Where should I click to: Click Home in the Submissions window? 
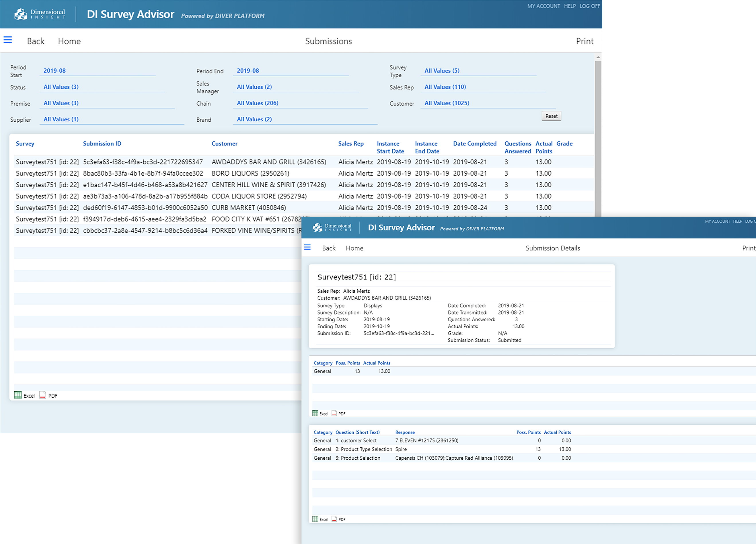click(x=69, y=41)
